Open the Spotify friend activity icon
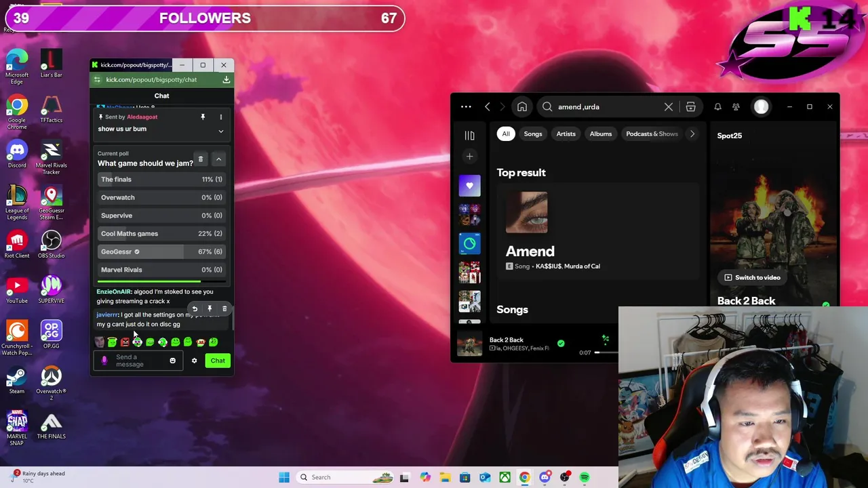The height and width of the screenshot is (488, 868). [x=736, y=106]
